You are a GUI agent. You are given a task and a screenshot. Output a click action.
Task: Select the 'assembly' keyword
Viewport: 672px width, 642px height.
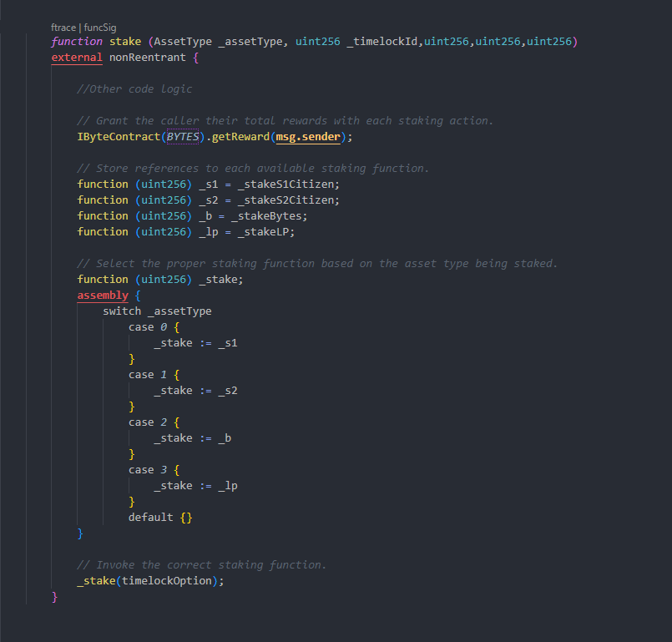click(x=103, y=296)
